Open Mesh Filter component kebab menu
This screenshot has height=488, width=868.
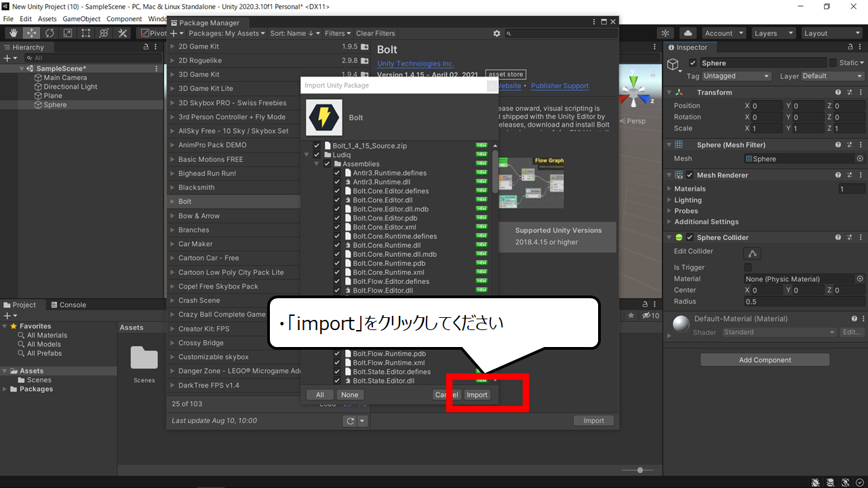tap(860, 144)
